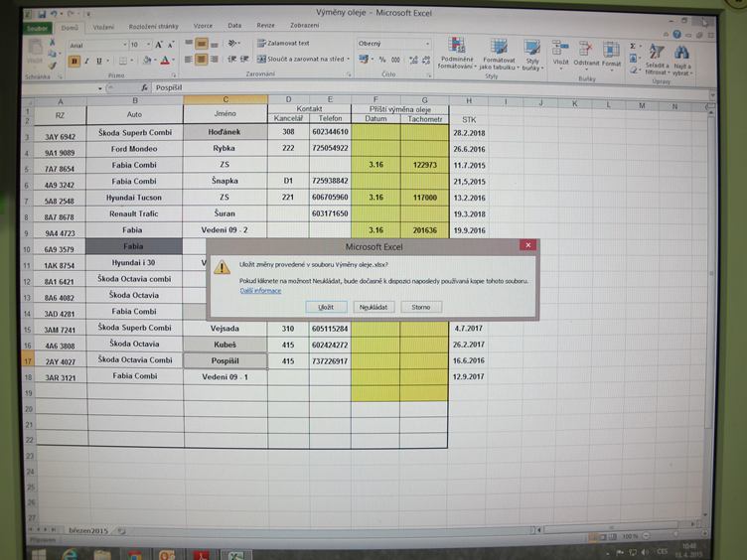The image size is (747, 560).
Task: Select cell with Hoďánek name
Action: coord(224,132)
